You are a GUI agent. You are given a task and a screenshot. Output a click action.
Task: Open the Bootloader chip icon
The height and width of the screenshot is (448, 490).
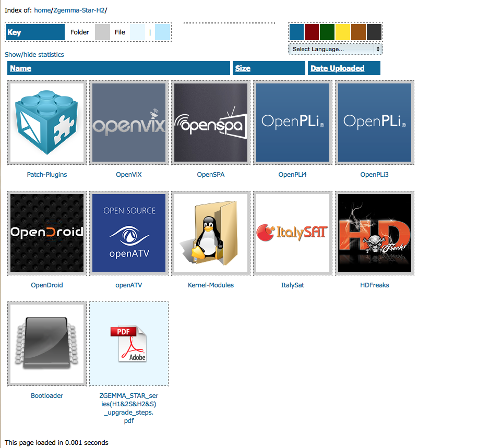(47, 344)
